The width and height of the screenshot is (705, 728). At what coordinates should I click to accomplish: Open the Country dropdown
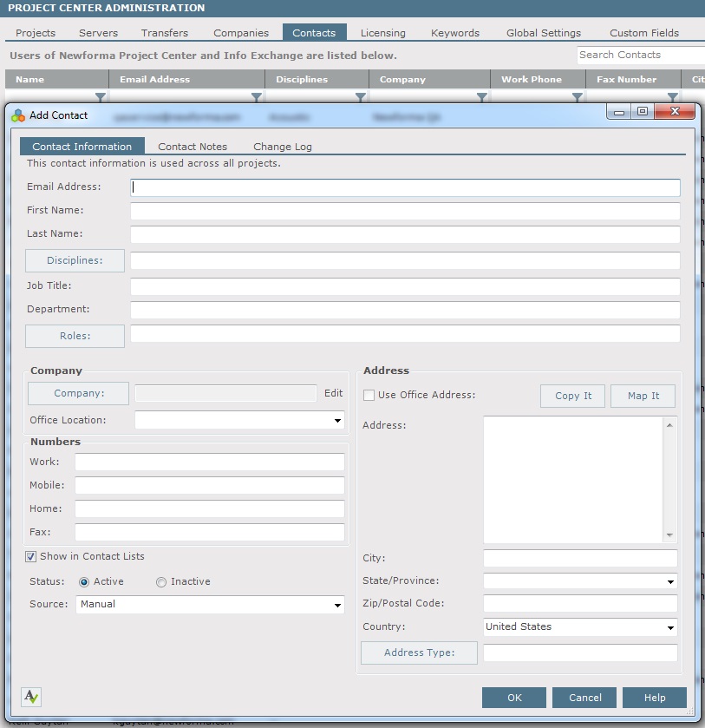(670, 627)
